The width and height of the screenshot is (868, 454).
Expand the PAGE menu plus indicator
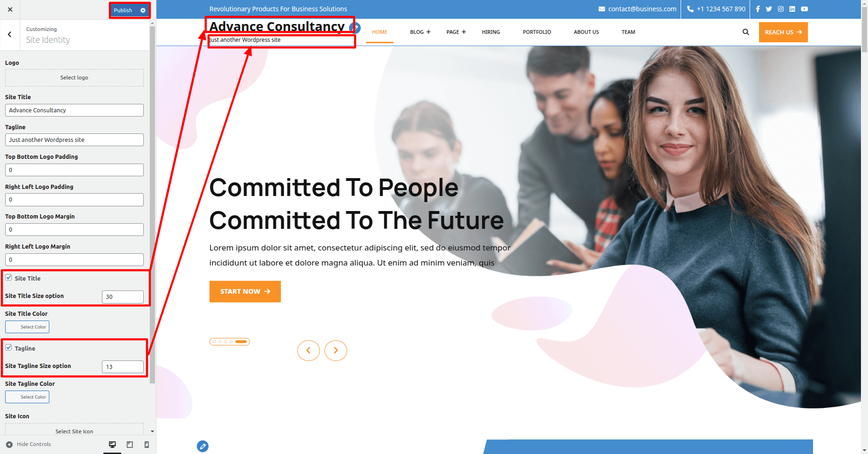(x=464, y=32)
